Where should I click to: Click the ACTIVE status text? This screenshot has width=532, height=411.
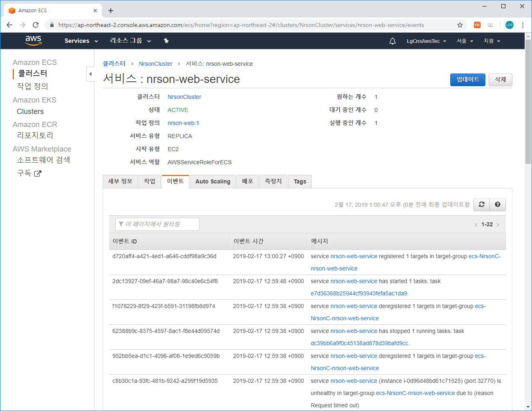pyautogui.click(x=178, y=110)
